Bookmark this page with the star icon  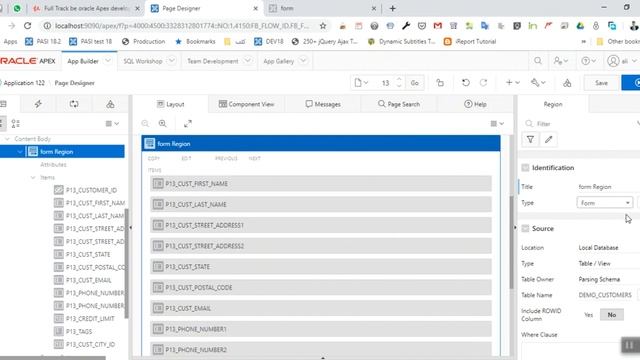pos(323,26)
